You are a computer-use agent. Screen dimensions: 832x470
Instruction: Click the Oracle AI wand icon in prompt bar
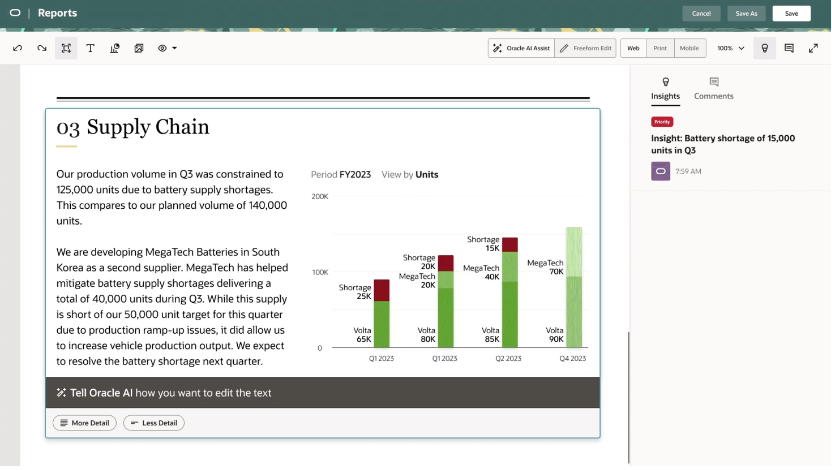click(x=61, y=393)
